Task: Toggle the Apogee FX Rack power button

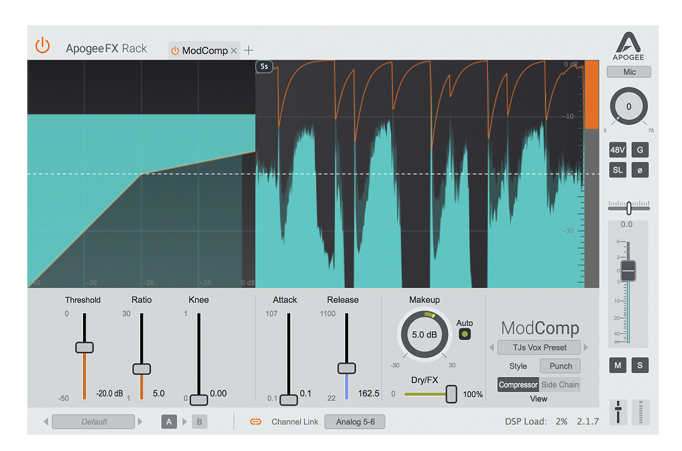Action: coord(42,46)
